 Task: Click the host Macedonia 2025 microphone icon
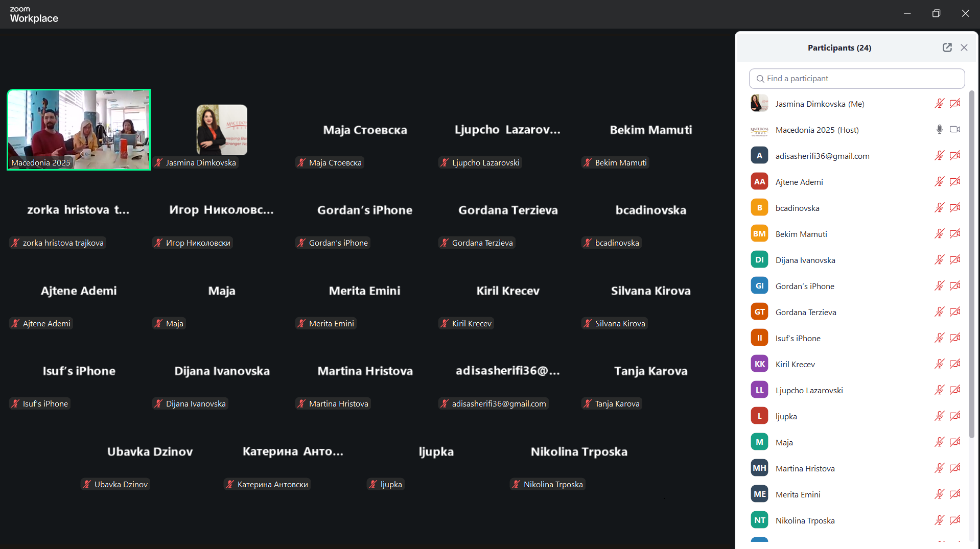click(x=939, y=130)
